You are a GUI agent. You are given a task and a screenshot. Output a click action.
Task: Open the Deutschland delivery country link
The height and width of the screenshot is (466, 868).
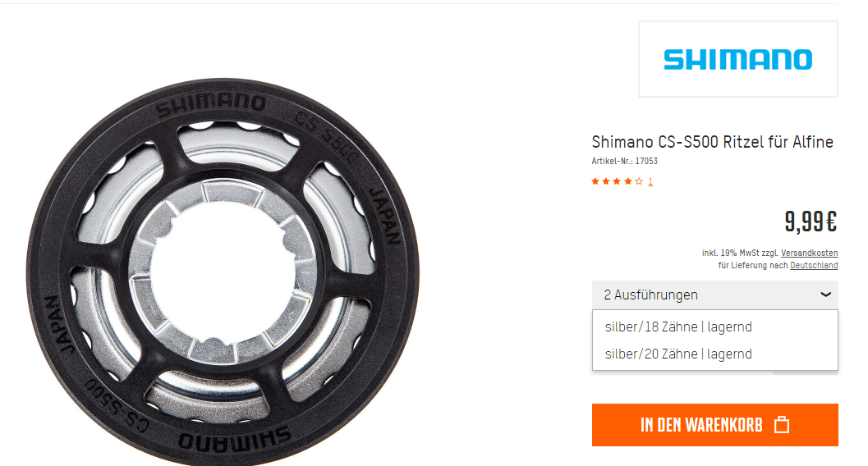[x=814, y=265]
